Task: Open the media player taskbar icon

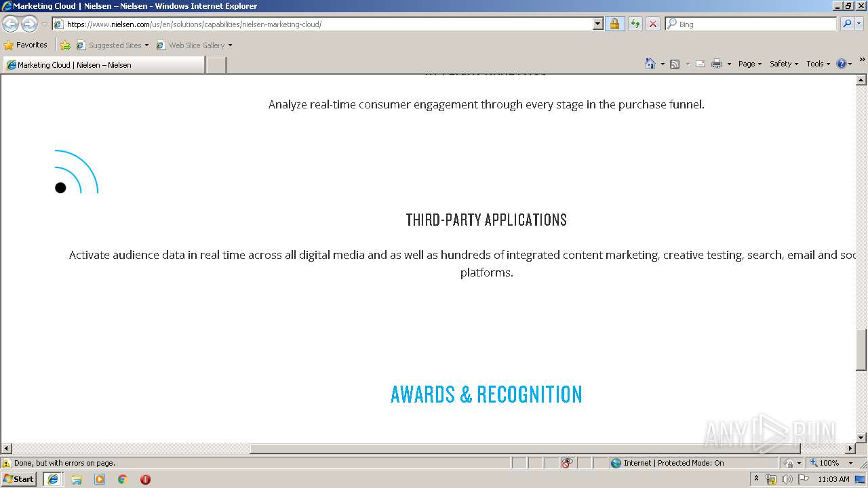Action: [x=100, y=479]
